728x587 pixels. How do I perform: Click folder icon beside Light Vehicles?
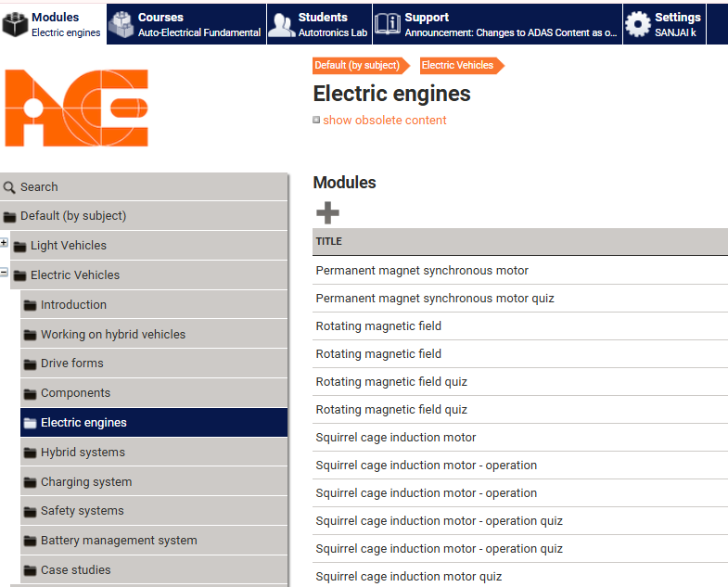(20, 246)
